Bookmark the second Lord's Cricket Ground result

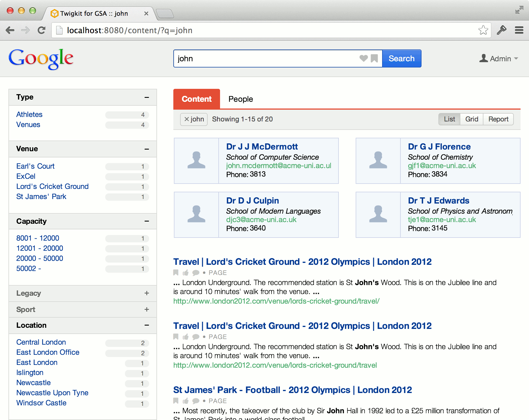[x=176, y=337]
